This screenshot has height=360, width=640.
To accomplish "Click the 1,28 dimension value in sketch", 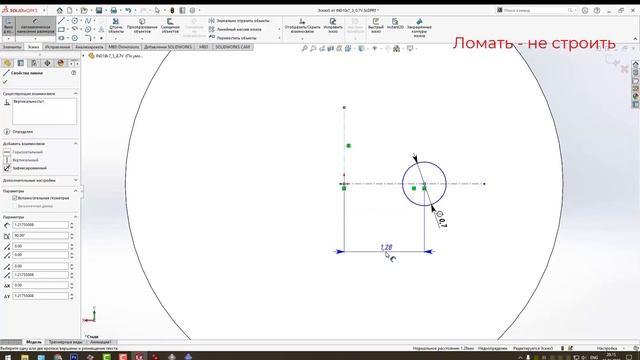I will click(386, 247).
